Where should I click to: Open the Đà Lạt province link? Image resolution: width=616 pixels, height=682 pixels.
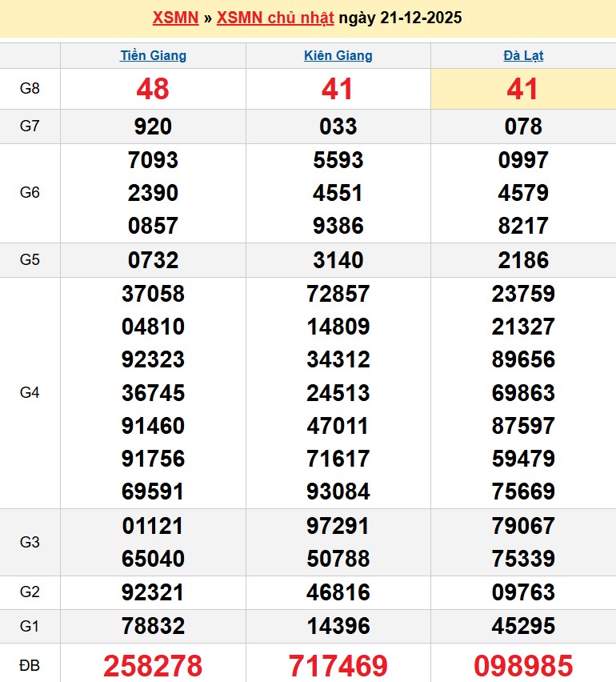point(523,55)
